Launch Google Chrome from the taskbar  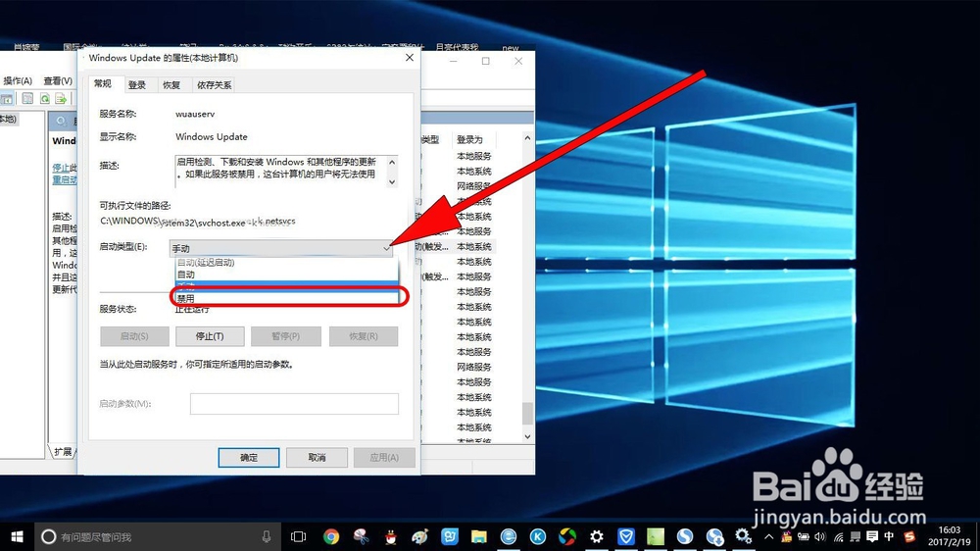[330, 536]
